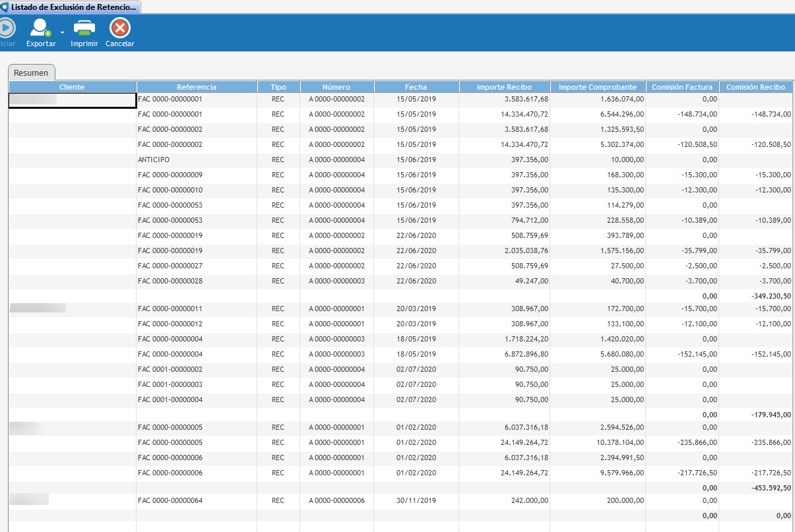Select the focused first Cliente cell
The width and height of the screenshot is (795, 532).
point(72,100)
